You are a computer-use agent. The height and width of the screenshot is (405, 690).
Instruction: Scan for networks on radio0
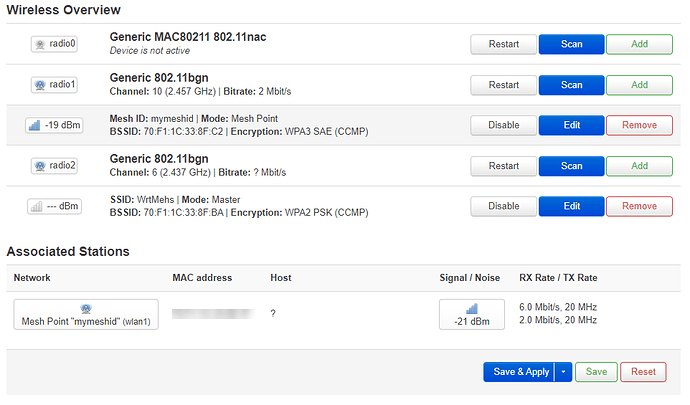pyautogui.click(x=571, y=45)
